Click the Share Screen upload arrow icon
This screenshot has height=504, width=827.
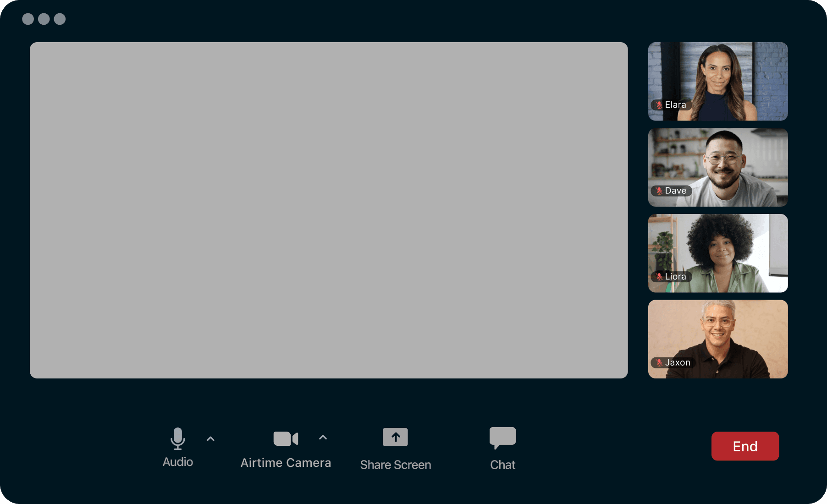(x=395, y=437)
